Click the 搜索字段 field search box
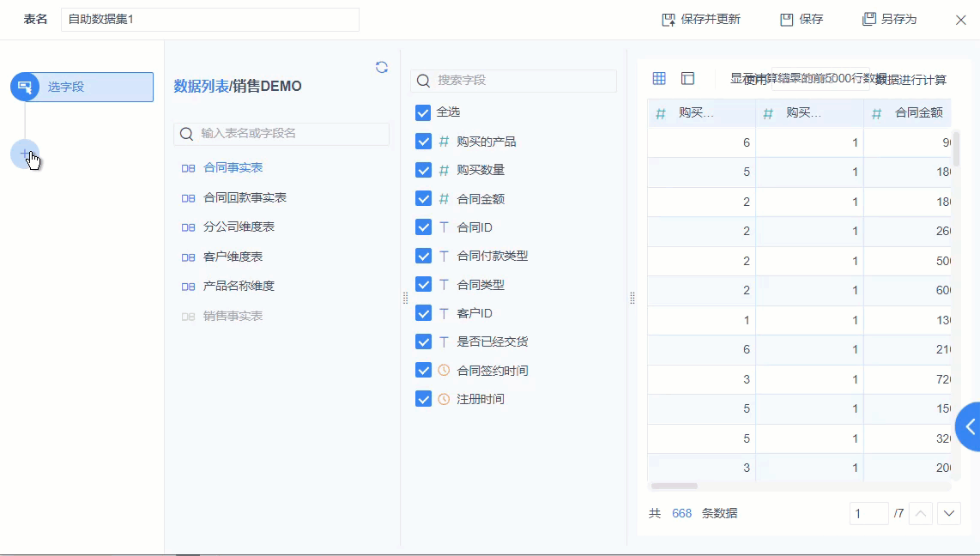The width and height of the screenshot is (980, 556). (514, 81)
